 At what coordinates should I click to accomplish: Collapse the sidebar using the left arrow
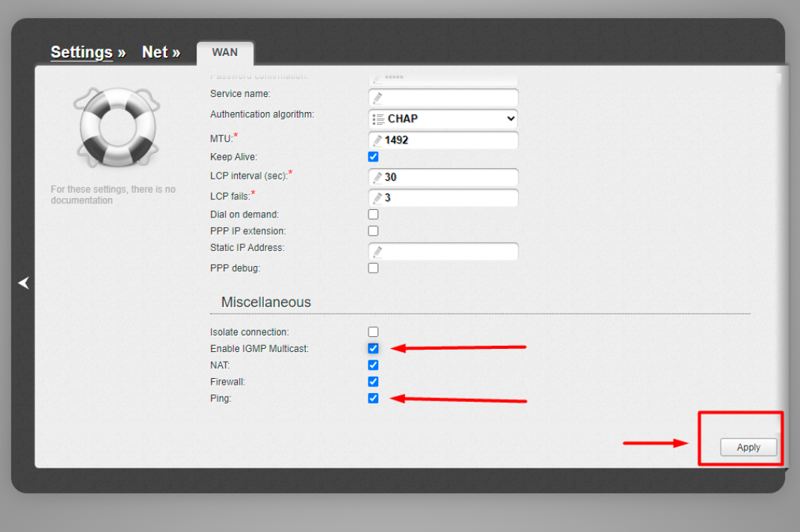coord(24,282)
